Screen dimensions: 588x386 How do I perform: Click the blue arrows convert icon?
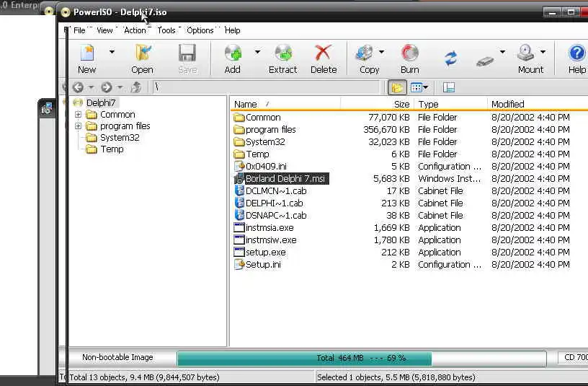point(451,58)
